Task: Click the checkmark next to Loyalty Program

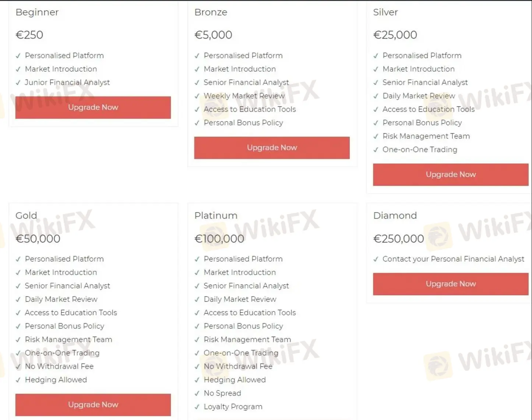Action: tap(197, 407)
